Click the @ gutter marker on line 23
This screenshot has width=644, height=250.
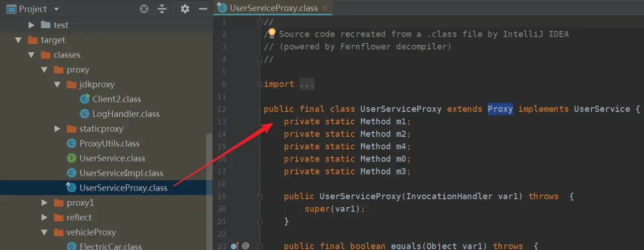point(246,246)
